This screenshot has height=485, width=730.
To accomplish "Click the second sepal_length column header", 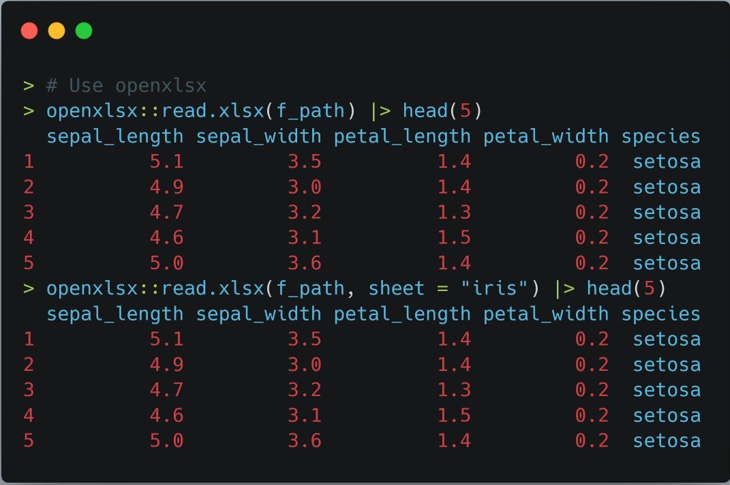I will [115, 314].
